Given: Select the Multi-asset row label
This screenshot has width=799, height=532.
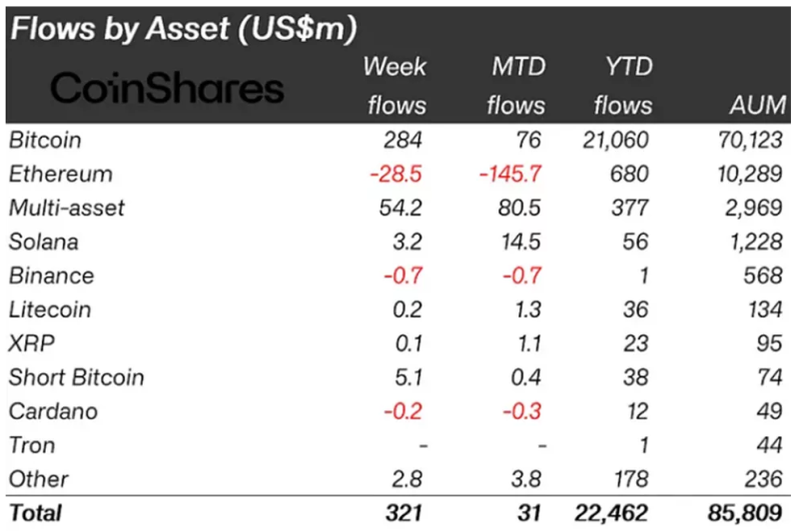Looking at the screenshot, I should click(x=66, y=208).
